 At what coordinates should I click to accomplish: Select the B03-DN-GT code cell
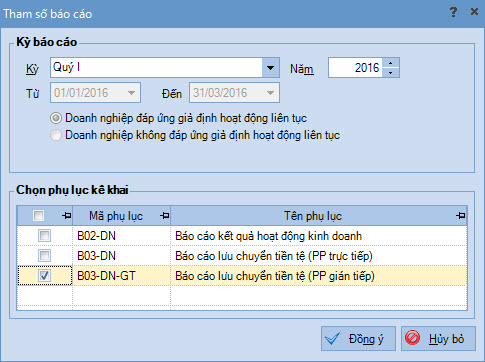(121, 276)
